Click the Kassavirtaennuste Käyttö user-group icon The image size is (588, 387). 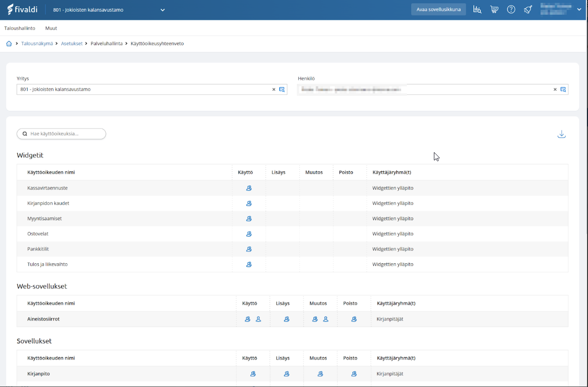249,188
